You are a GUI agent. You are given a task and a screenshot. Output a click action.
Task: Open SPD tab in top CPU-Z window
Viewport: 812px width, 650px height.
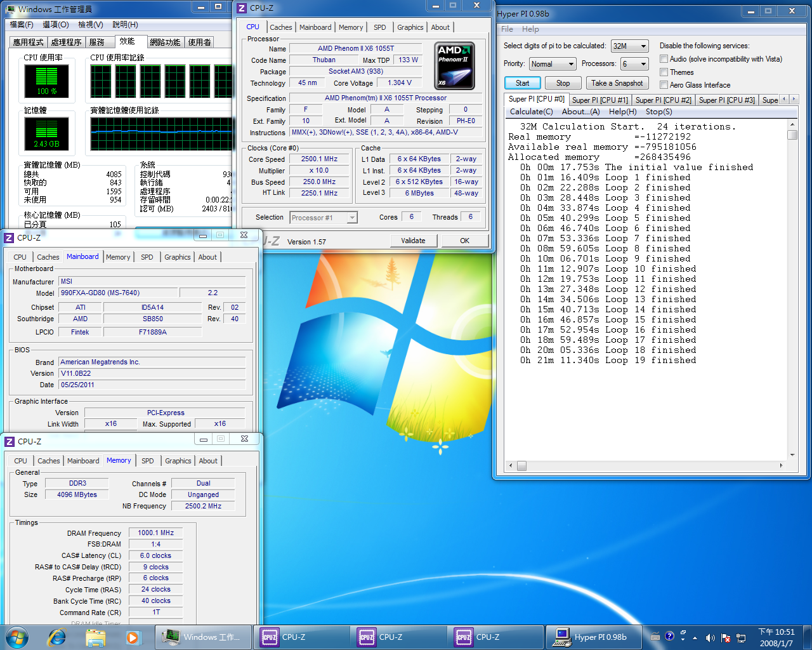click(379, 27)
